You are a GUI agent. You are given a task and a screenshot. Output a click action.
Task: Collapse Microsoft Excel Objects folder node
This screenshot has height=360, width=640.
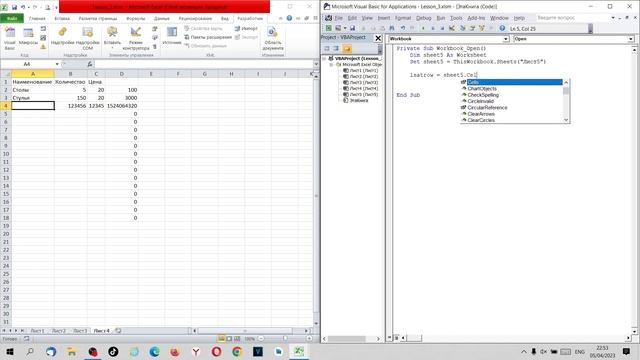(x=331, y=64)
